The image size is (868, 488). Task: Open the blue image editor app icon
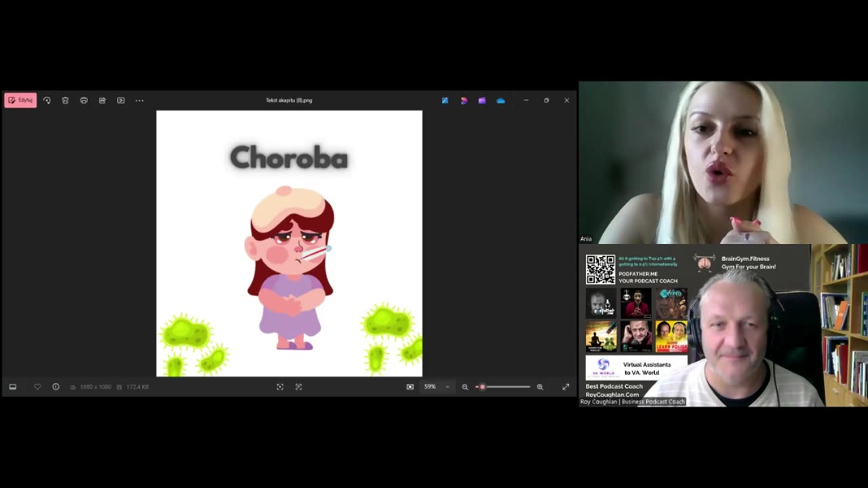pos(445,100)
